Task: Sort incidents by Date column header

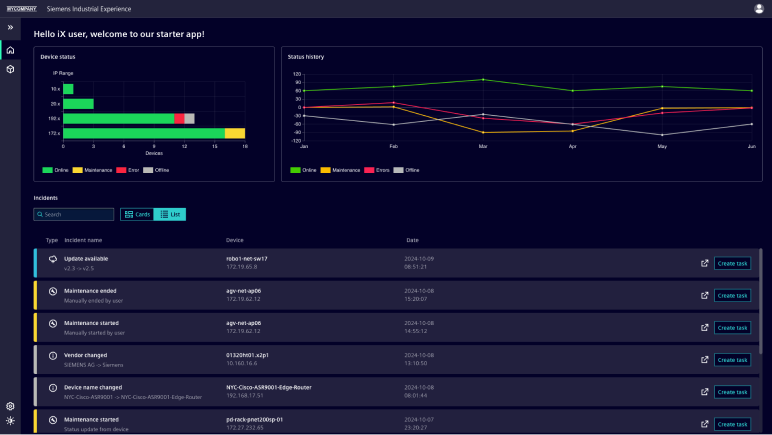Action: [412, 240]
